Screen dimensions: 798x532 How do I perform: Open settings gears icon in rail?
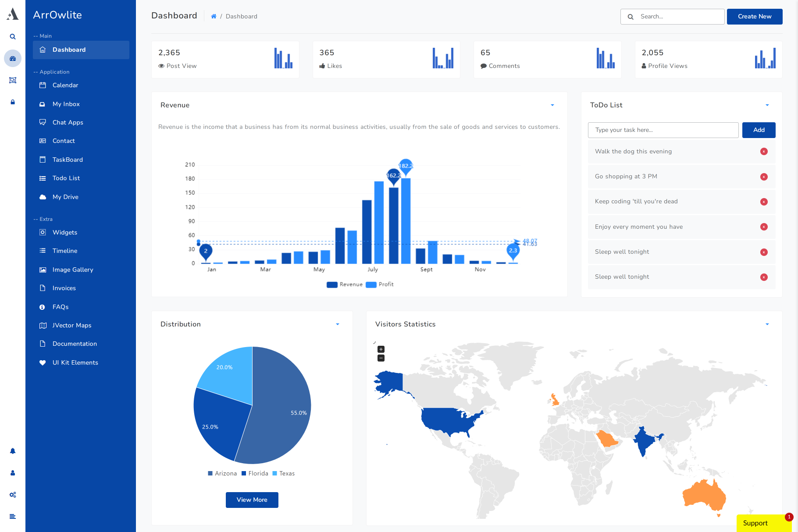click(x=13, y=495)
